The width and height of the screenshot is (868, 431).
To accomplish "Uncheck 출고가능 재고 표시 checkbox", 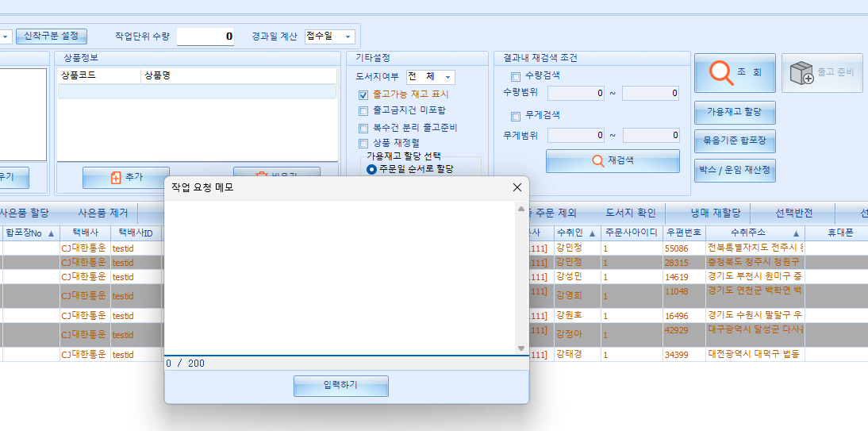I will tap(363, 94).
